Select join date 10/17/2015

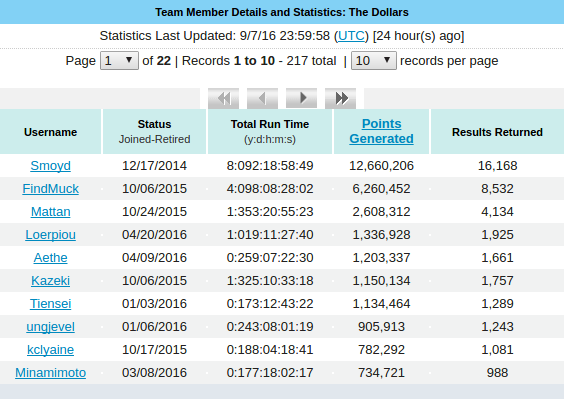(154, 350)
